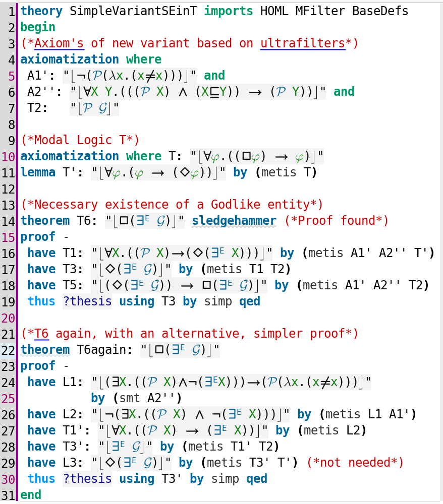Click line number 25 in gutter
The image size is (443, 504).
[9, 399]
